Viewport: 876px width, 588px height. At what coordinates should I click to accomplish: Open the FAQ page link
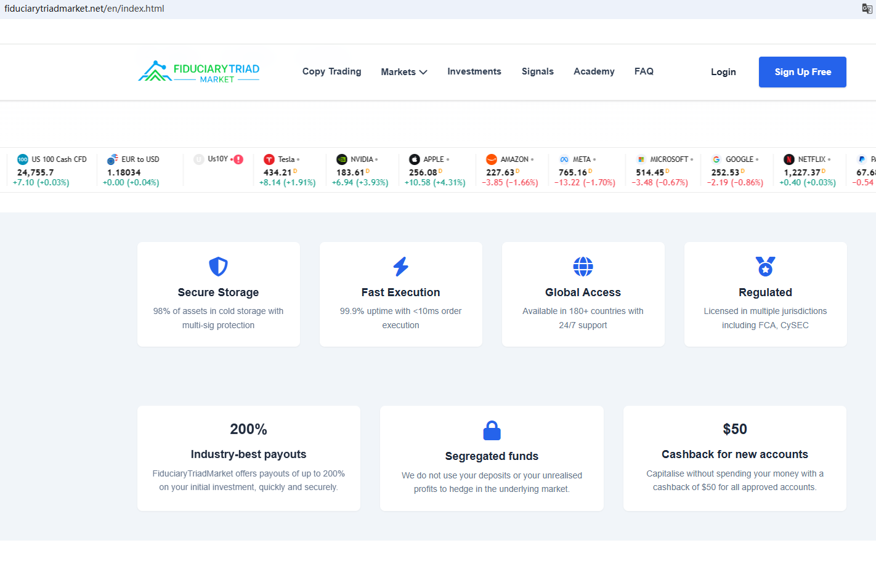(x=644, y=71)
